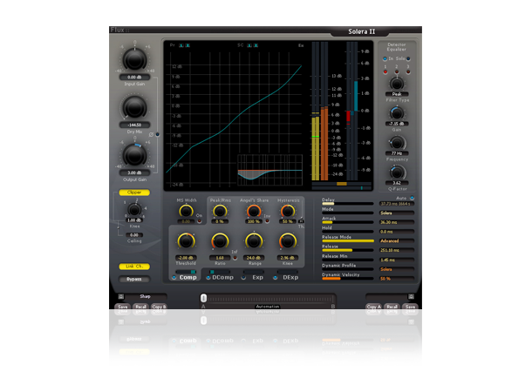The height and width of the screenshot is (392, 532).
Task: Click the Dry Mix knob
Action: (134, 107)
